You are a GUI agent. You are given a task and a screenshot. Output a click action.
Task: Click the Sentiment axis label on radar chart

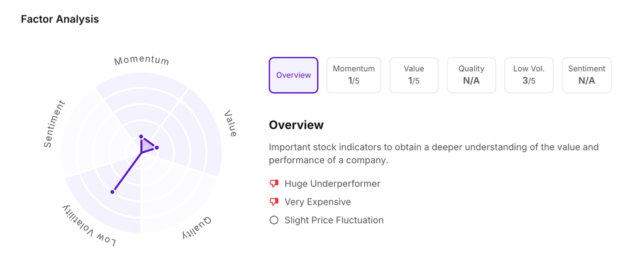(54, 124)
